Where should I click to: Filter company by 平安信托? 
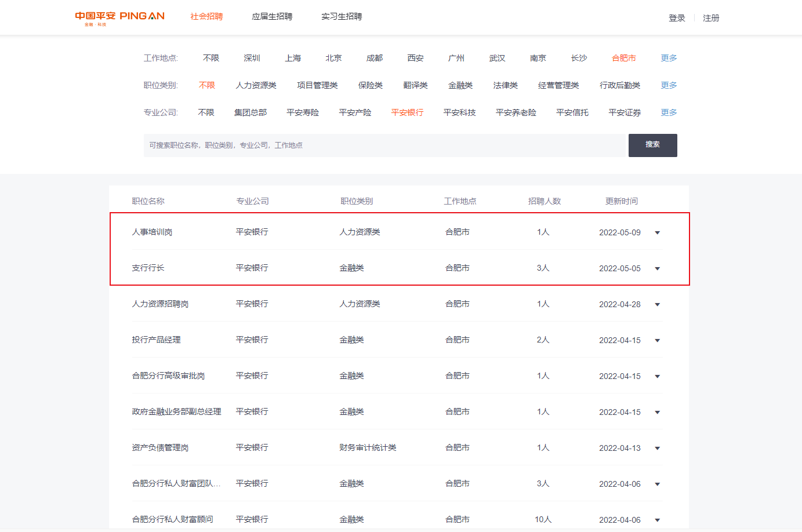point(572,112)
